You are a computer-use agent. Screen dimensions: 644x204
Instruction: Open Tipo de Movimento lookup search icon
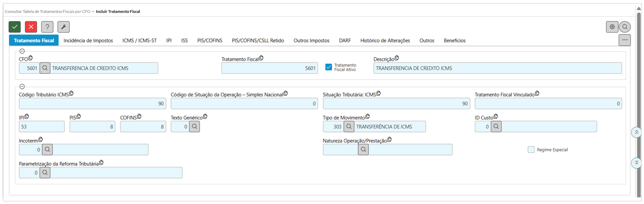click(x=349, y=126)
